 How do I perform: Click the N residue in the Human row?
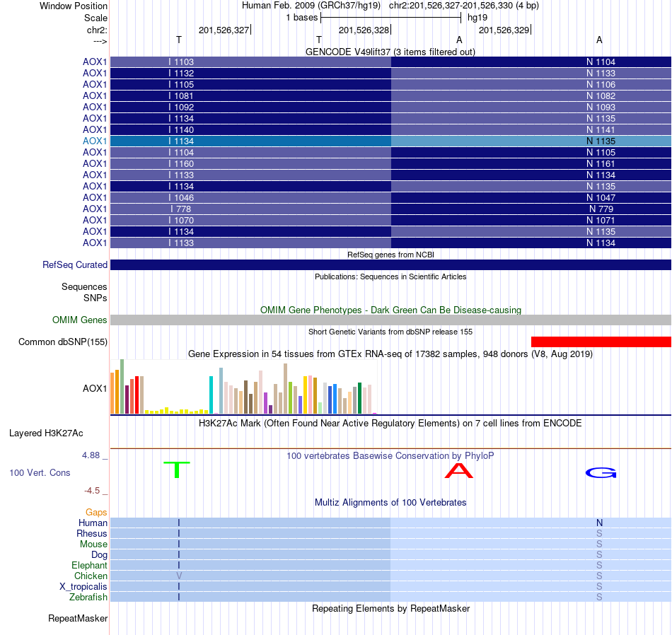[x=599, y=523]
